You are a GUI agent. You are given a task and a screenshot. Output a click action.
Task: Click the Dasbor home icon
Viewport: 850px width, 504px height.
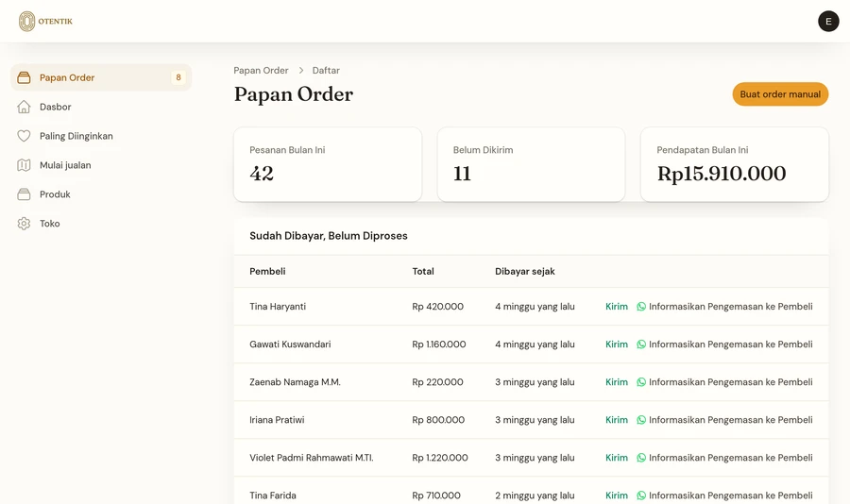coord(24,107)
